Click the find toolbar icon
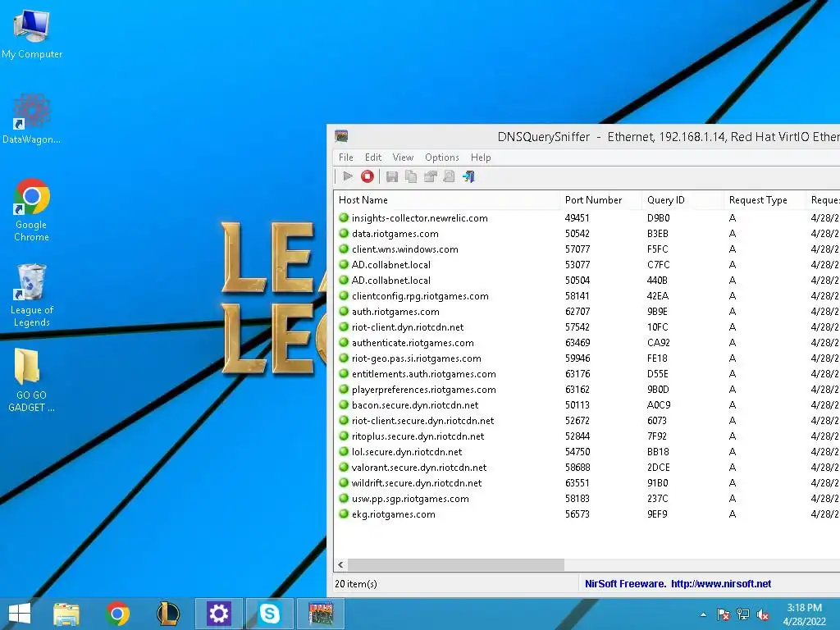Screen dimensions: 840x630 tap(449, 176)
